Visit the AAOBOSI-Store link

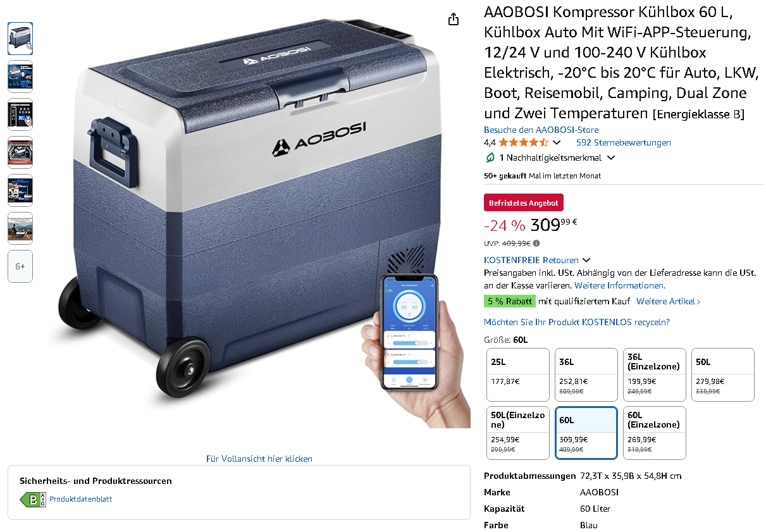pos(541,130)
